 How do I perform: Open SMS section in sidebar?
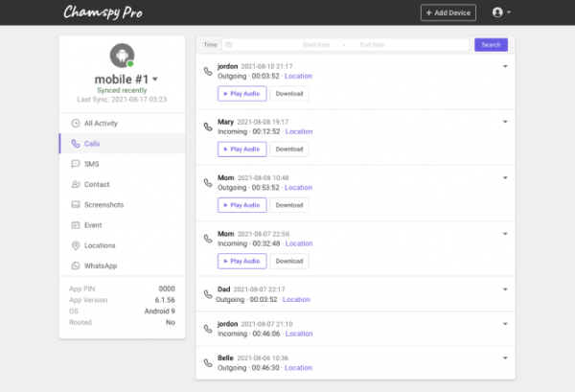[122, 164]
